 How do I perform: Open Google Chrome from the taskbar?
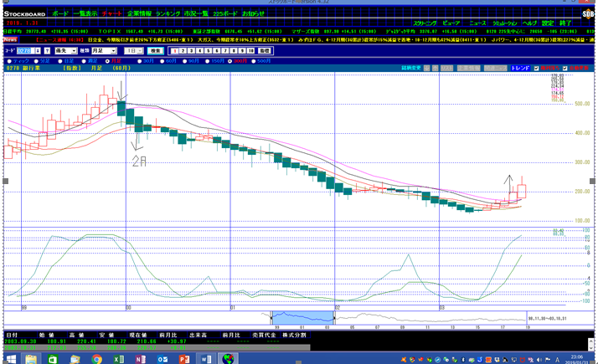coord(97,359)
